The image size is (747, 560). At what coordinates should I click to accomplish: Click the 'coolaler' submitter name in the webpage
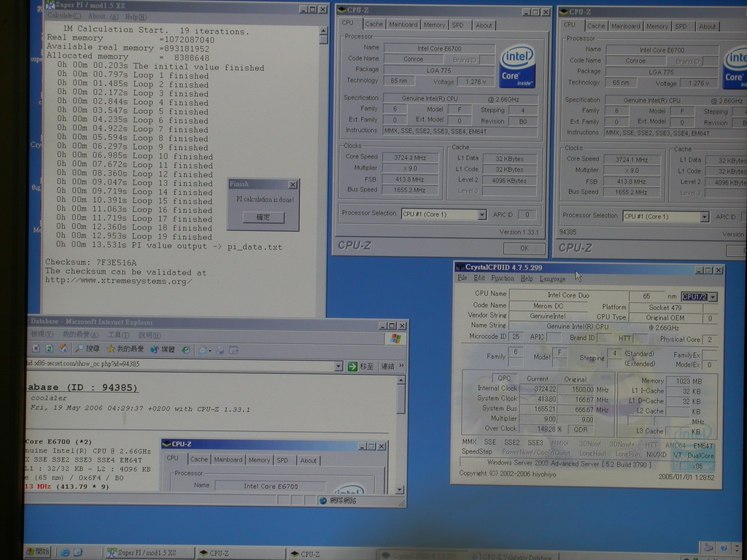pyautogui.click(x=49, y=398)
